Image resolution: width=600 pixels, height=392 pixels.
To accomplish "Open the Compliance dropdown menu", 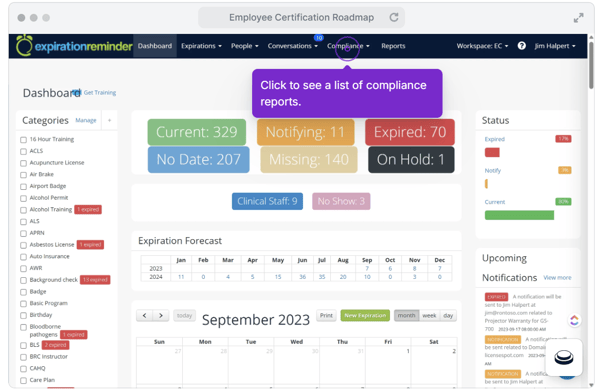I will click(348, 46).
